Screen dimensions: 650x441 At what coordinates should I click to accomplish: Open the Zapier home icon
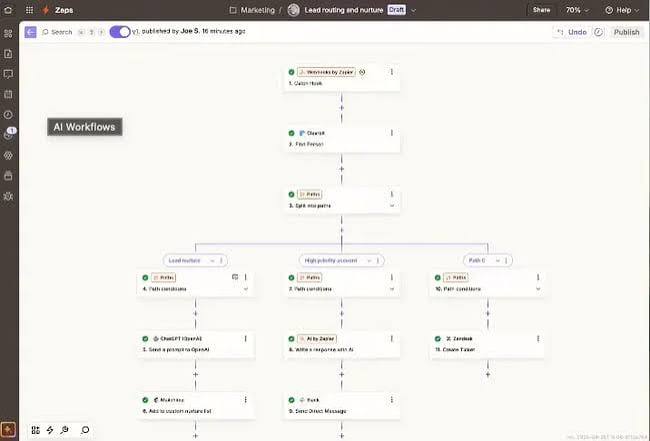tap(8, 10)
